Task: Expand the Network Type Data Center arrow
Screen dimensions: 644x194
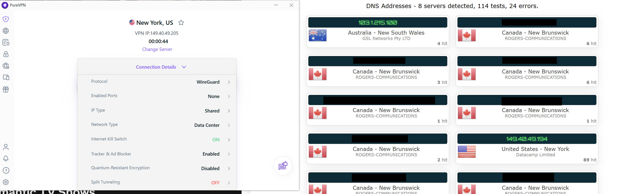Action: pos(229,125)
